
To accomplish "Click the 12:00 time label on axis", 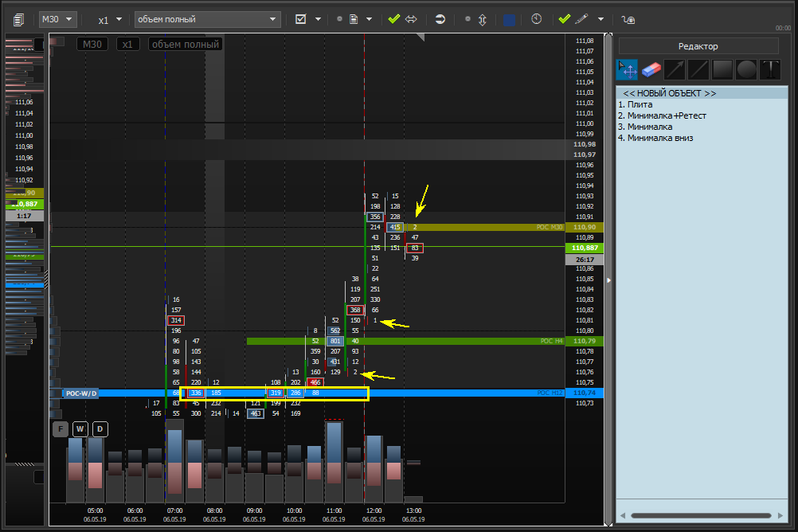I will tap(374, 510).
